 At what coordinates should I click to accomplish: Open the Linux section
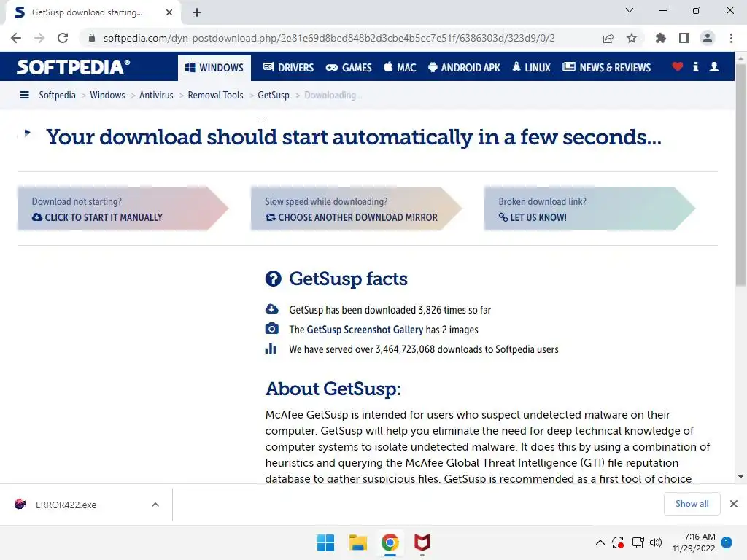pos(531,68)
